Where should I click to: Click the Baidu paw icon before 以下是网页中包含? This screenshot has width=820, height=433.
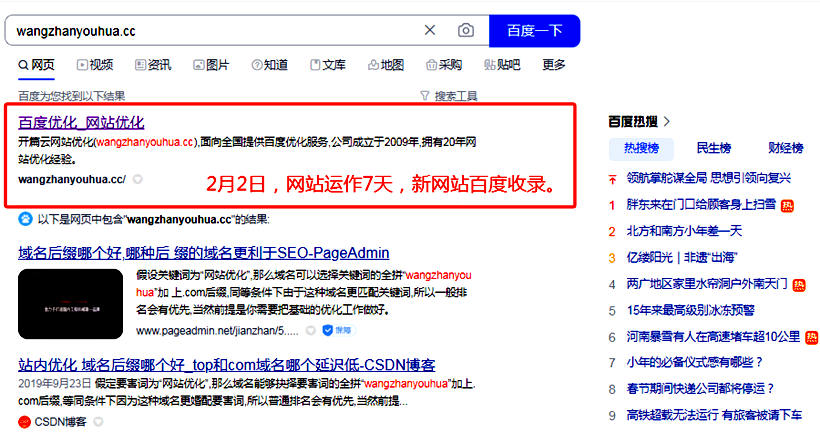point(25,219)
